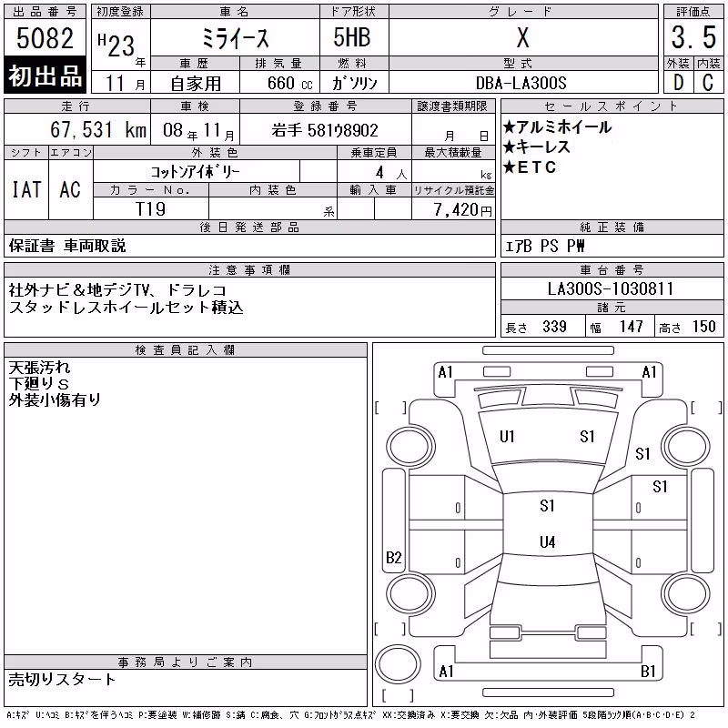
Task: Select exterior color コットンアイボリー
Action: [196, 172]
